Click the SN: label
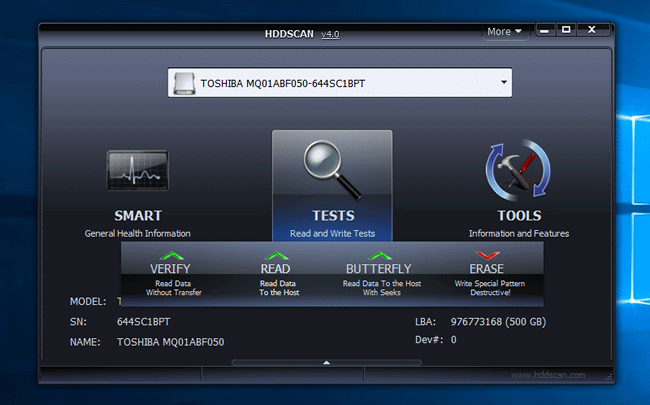Image resolution: width=650 pixels, height=405 pixels. pyautogui.click(x=78, y=322)
